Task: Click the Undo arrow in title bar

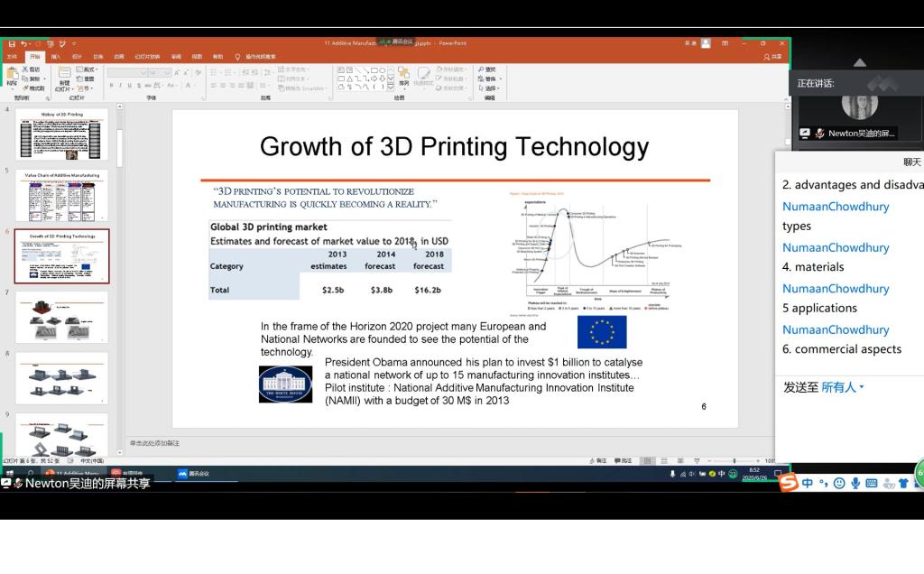Action: pos(23,43)
